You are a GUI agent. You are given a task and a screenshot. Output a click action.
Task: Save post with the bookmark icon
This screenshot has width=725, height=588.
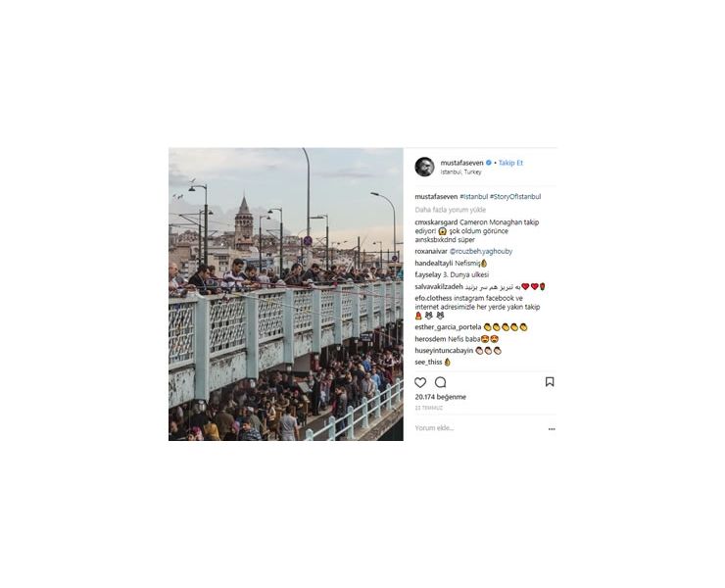pyautogui.click(x=550, y=382)
